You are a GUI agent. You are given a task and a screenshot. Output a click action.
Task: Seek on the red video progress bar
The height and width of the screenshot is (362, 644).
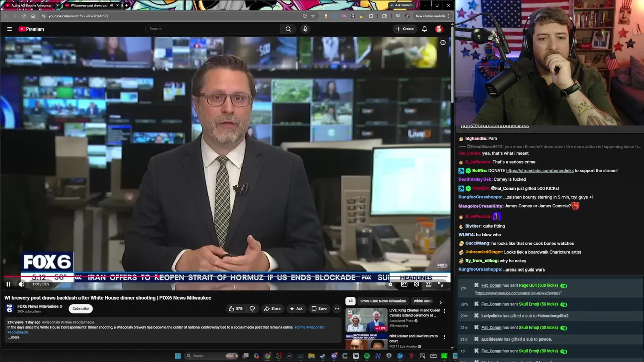pyautogui.click(x=225, y=277)
